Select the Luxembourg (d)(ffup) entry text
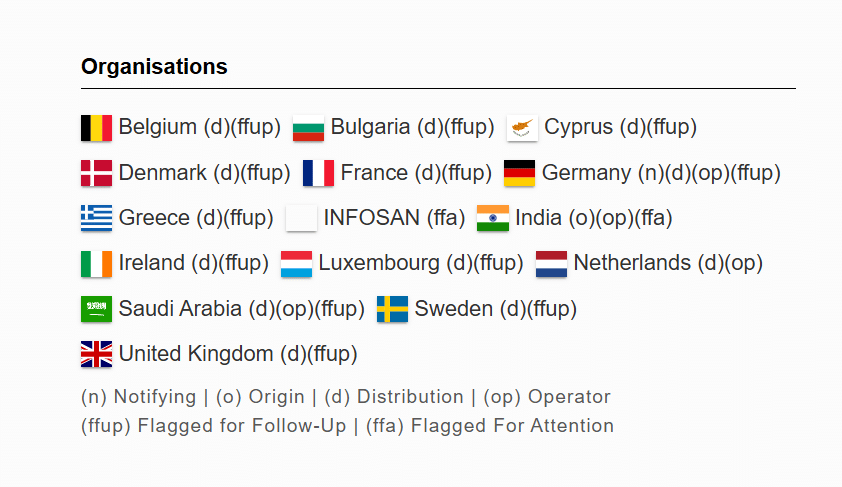 (420, 263)
